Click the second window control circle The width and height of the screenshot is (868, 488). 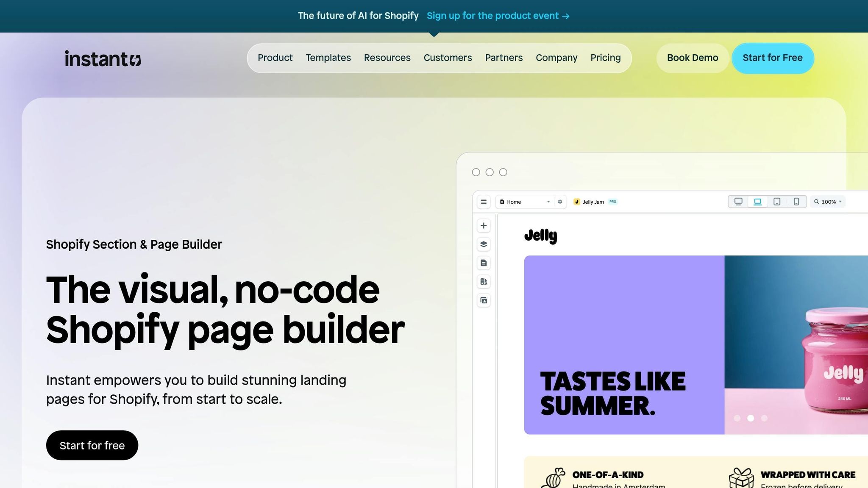tap(490, 172)
